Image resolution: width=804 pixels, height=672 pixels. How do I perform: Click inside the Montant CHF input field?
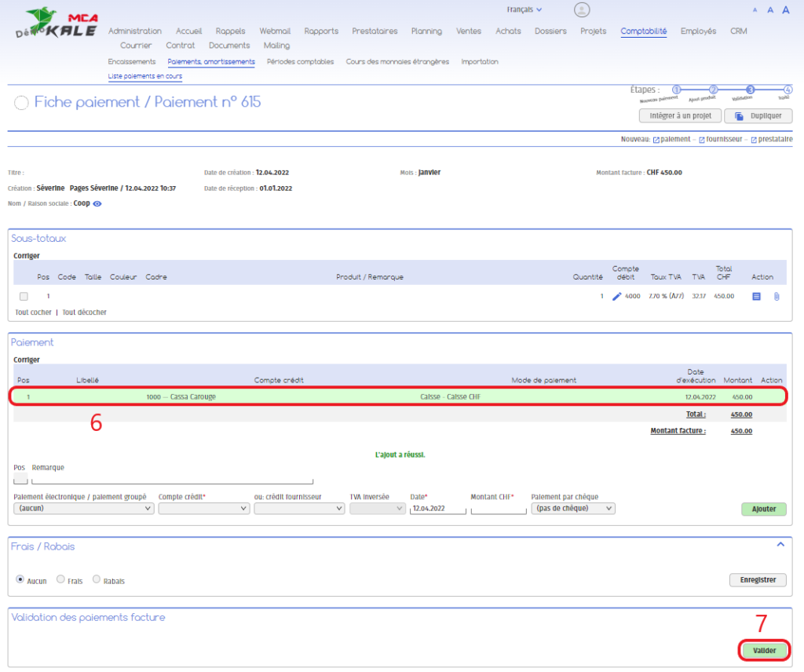(499, 509)
